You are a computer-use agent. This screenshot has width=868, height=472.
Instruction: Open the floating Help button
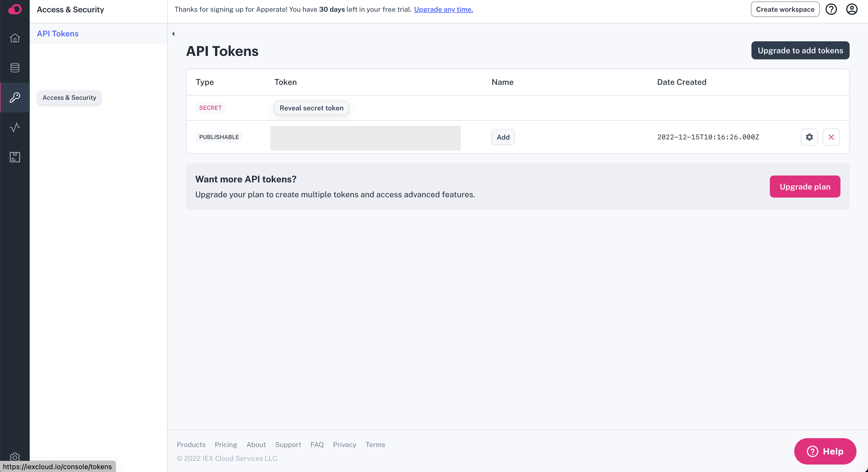click(x=825, y=451)
